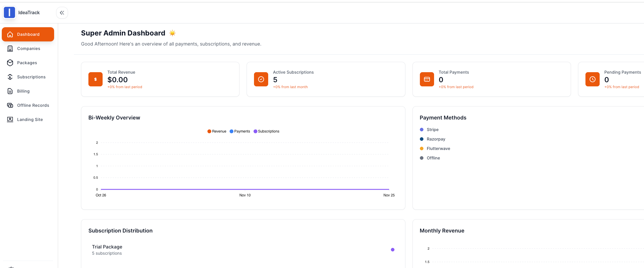Click the IdeaTrack logo icon
The image size is (644, 268).
(9, 12)
